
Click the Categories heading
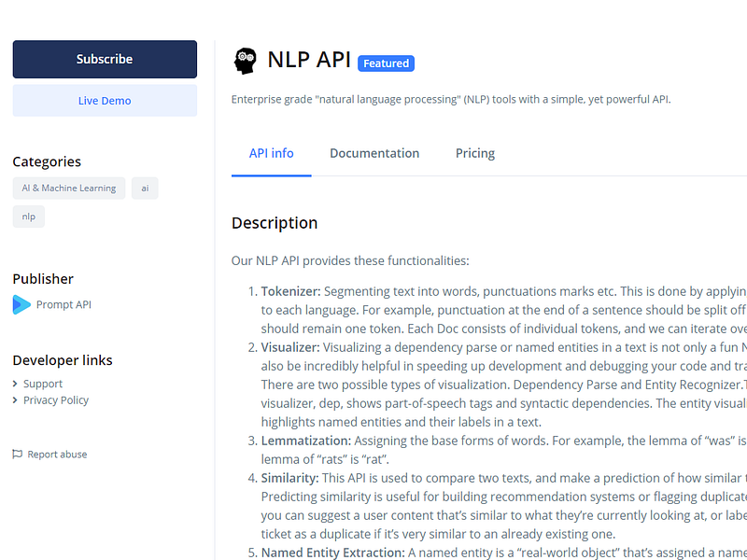coord(47,161)
